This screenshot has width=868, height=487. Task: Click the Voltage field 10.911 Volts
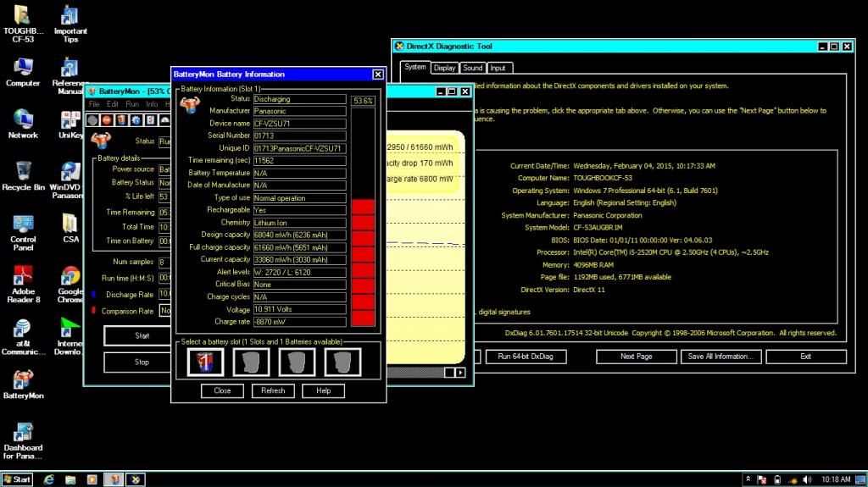coord(299,309)
